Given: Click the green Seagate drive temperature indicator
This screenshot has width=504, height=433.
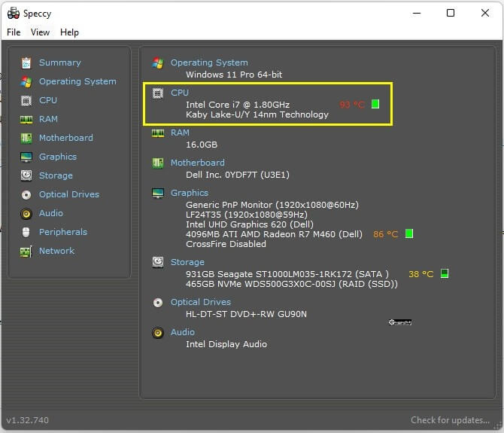Looking at the screenshot, I should [x=445, y=273].
